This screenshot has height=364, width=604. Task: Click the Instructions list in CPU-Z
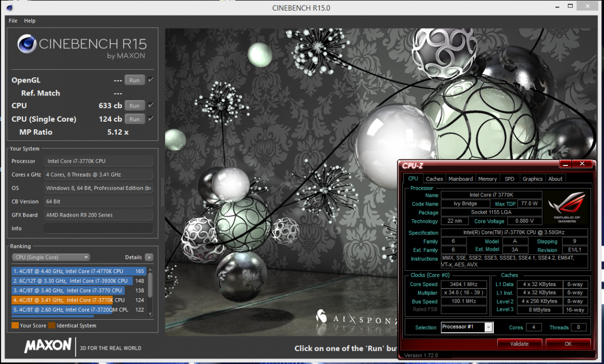(x=514, y=261)
